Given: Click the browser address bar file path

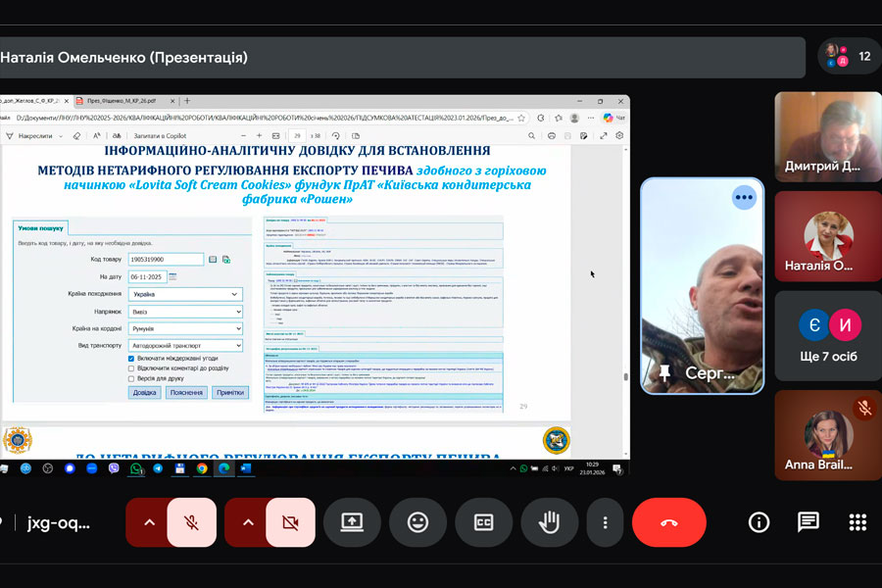Looking at the screenshot, I should coord(265,119).
